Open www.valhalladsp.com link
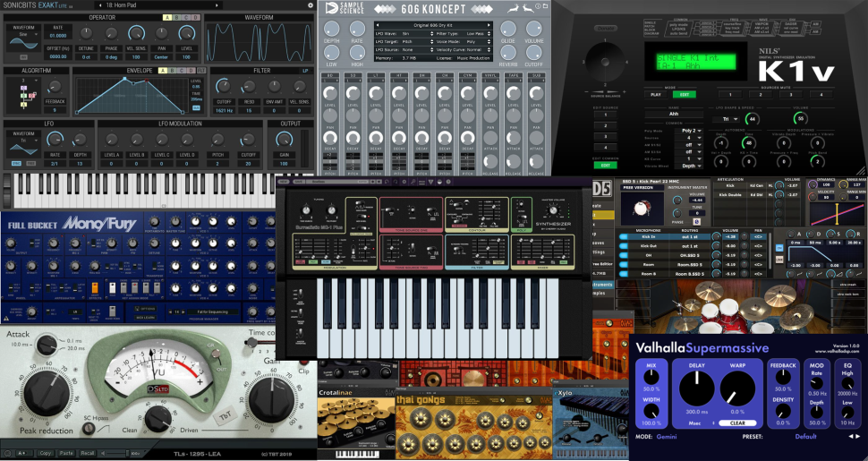The width and height of the screenshot is (868, 461). tap(837, 351)
